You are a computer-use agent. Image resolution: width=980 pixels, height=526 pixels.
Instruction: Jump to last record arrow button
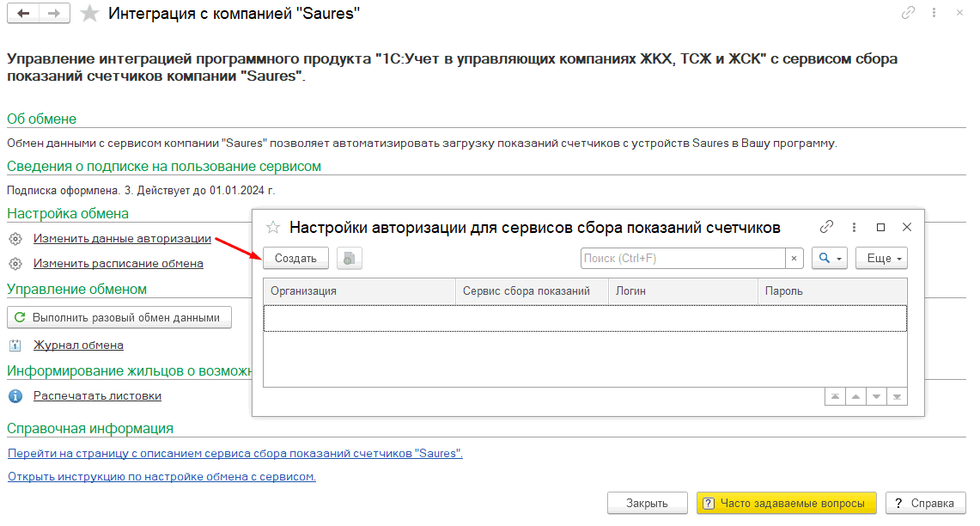tap(897, 396)
